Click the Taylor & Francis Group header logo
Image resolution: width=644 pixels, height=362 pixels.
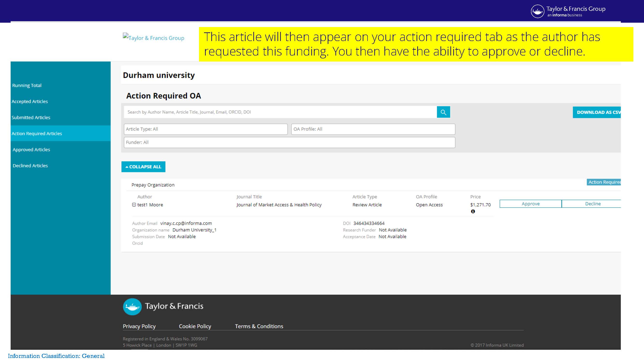(568, 11)
